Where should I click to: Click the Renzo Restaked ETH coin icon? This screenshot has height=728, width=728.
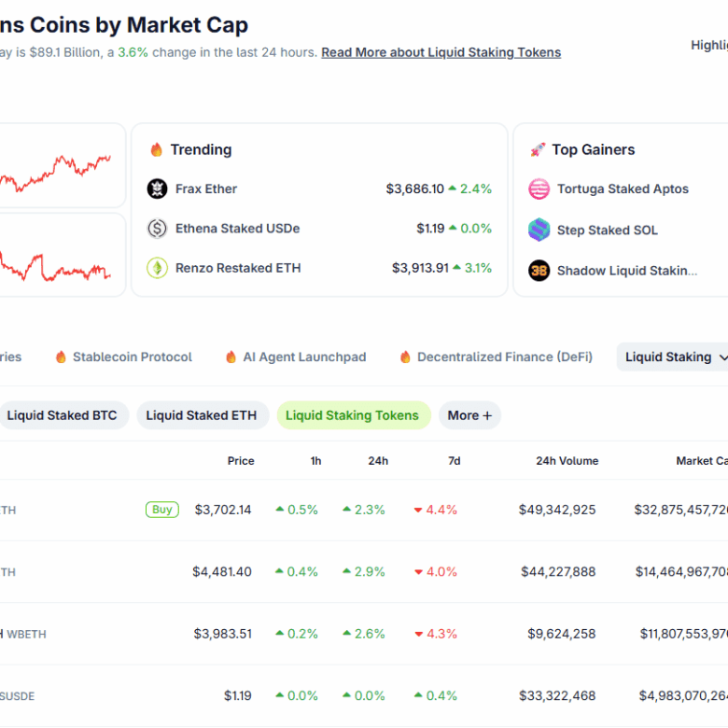(157, 268)
